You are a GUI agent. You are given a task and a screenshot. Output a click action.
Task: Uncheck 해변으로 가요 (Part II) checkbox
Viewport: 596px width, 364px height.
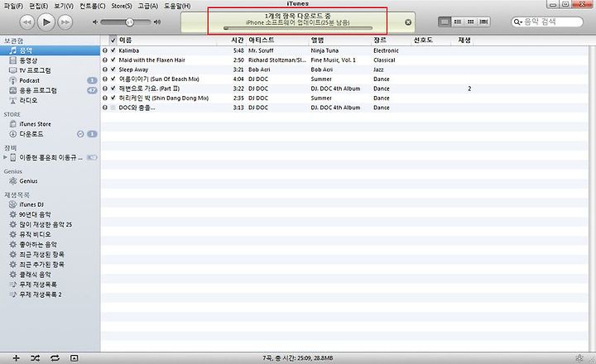tap(113, 89)
